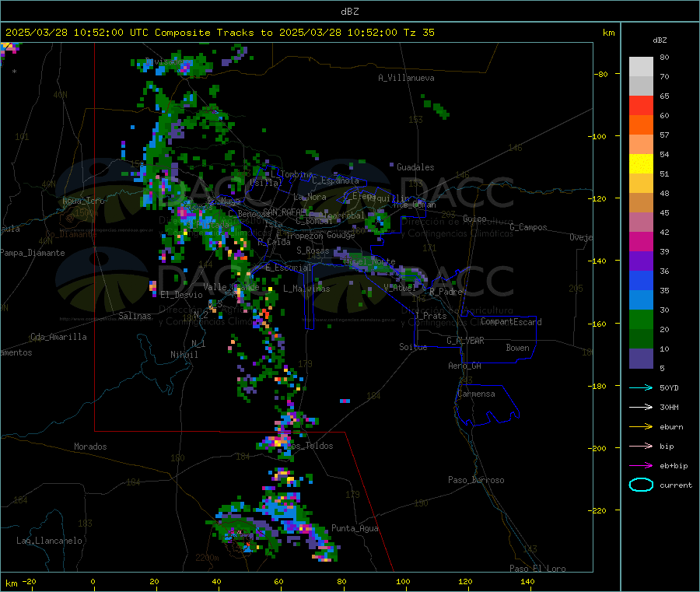Click the 140 km horizontal axis tick
This screenshot has height=592, width=700.
point(527,581)
